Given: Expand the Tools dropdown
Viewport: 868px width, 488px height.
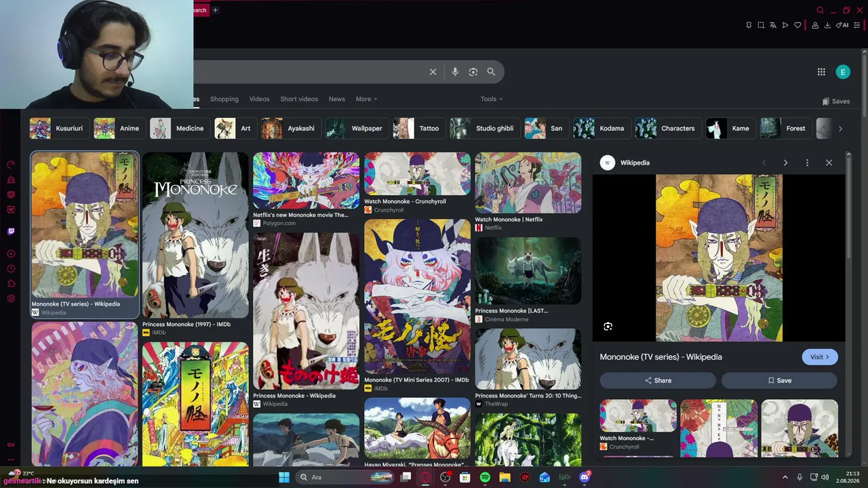Looking at the screenshot, I should [x=492, y=99].
